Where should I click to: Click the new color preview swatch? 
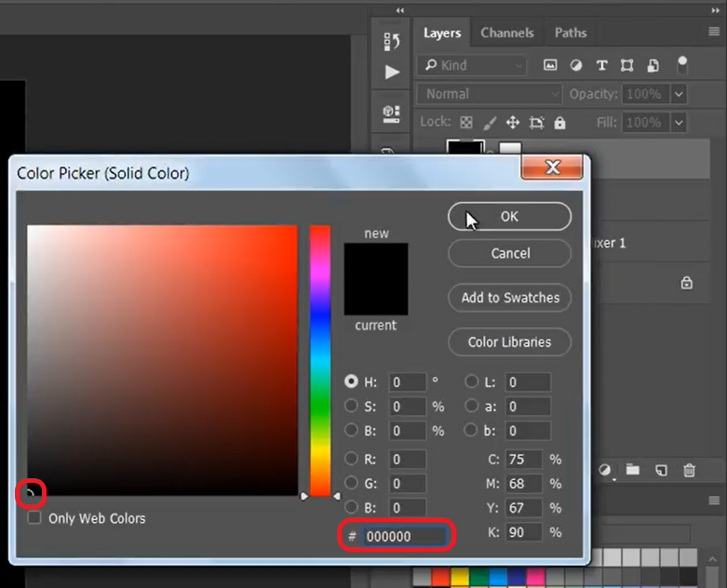tap(376, 261)
